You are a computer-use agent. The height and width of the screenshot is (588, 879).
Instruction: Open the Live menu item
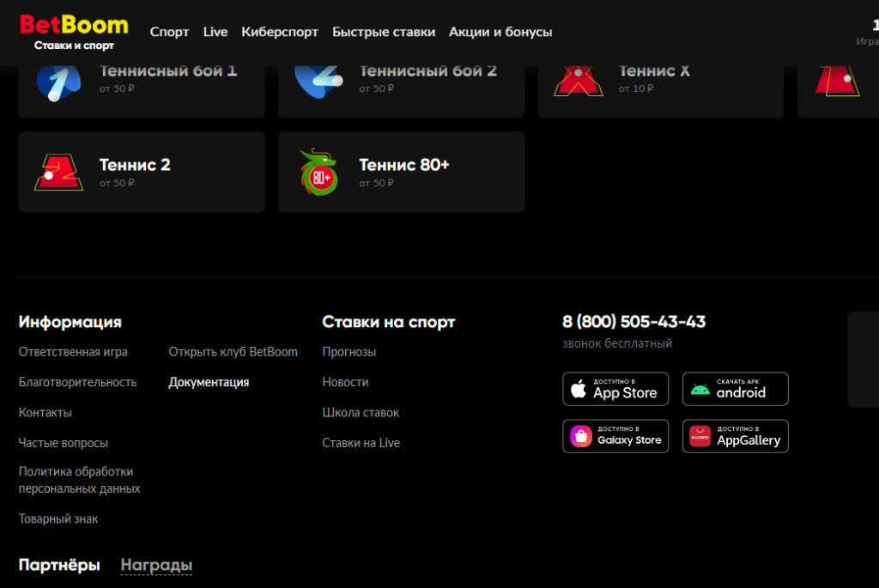tap(215, 32)
